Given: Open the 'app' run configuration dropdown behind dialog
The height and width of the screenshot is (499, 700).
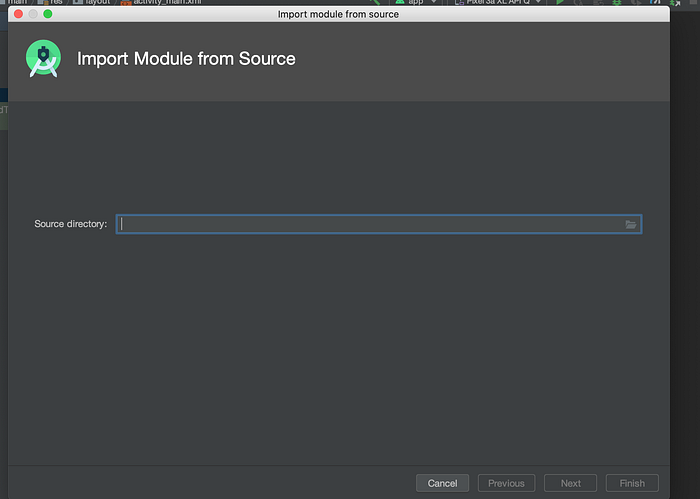Looking at the screenshot, I should (x=416, y=2).
